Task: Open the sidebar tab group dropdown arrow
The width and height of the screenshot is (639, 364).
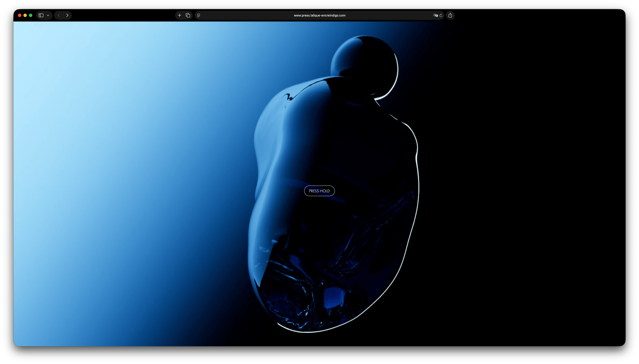Action: [x=48, y=15]
